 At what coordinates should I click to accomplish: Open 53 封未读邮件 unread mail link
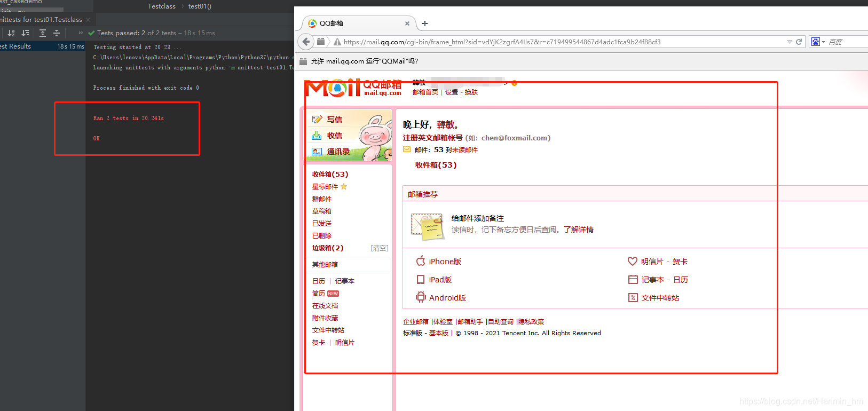tap(456, 150)
